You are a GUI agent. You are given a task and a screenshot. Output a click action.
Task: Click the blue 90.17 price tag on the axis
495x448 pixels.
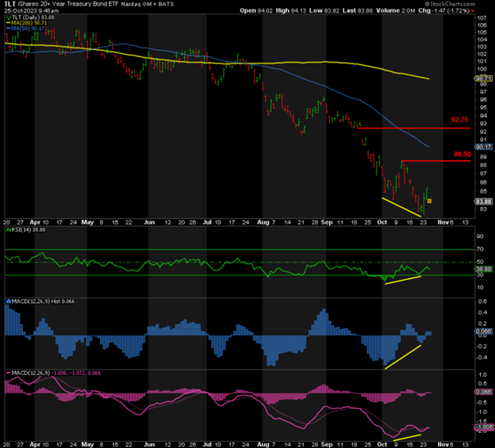(x=484, y=147)
